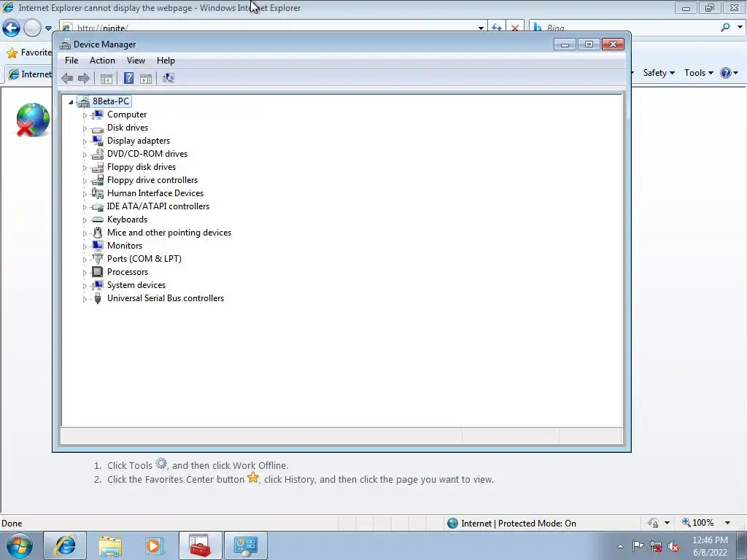747x560 pixels.
Task: Click the Forward arrow in Device Manager toolbar
Action: click(83, 78)
